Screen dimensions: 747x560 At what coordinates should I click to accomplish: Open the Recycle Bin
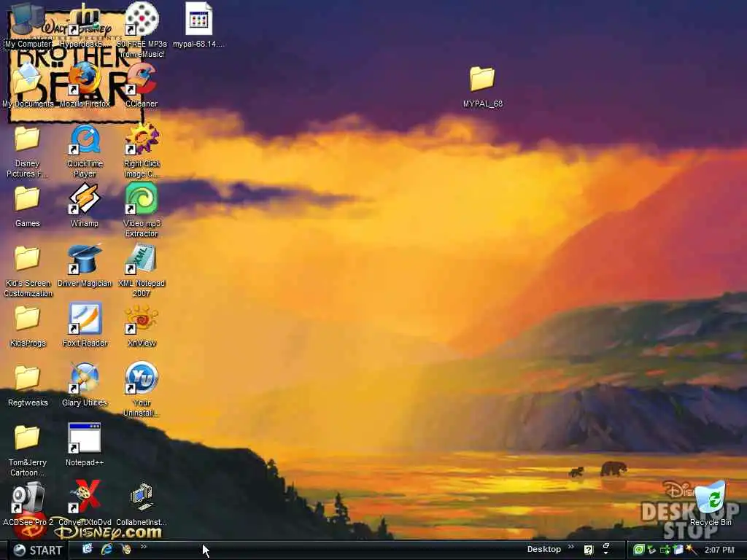711,504
